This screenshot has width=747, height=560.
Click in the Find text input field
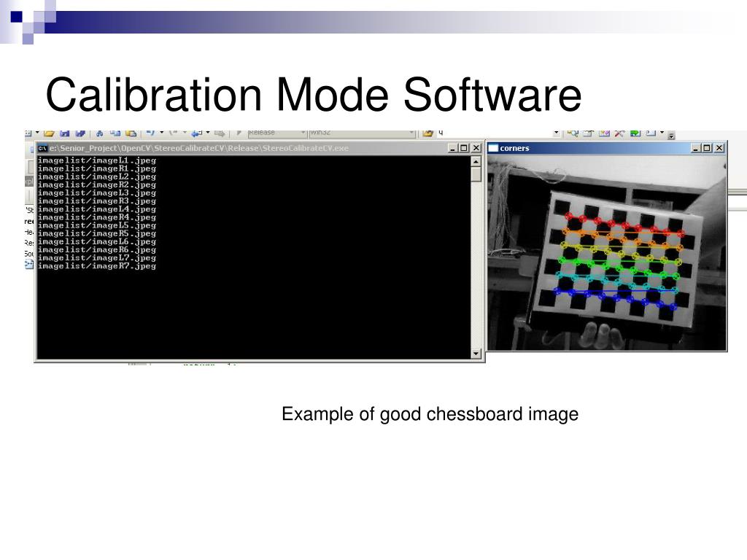tap(494, 133)
